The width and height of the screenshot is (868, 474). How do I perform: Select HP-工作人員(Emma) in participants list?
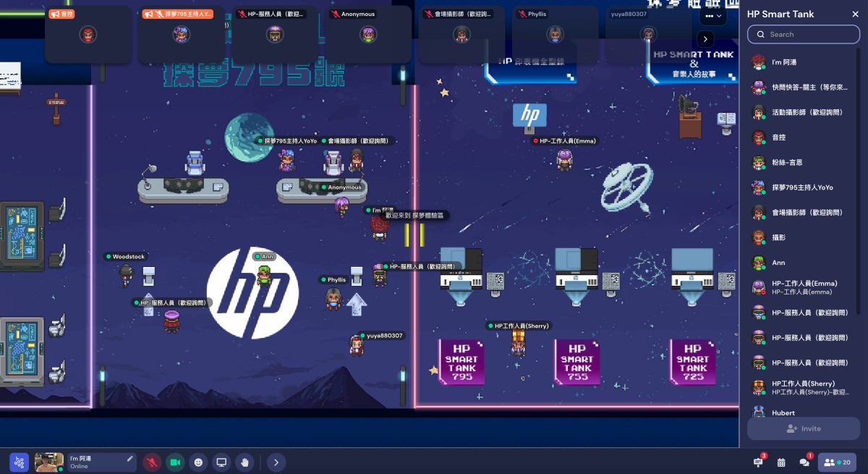point(801,287)
